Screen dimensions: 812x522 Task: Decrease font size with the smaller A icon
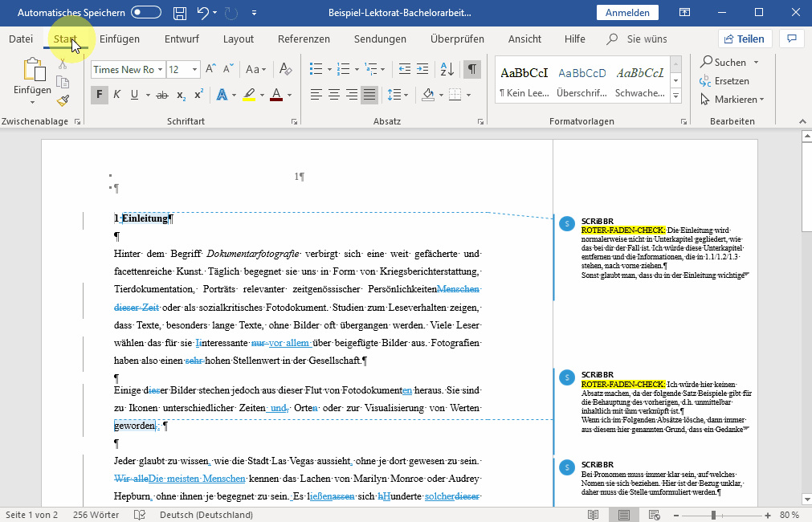click(228, 69)
